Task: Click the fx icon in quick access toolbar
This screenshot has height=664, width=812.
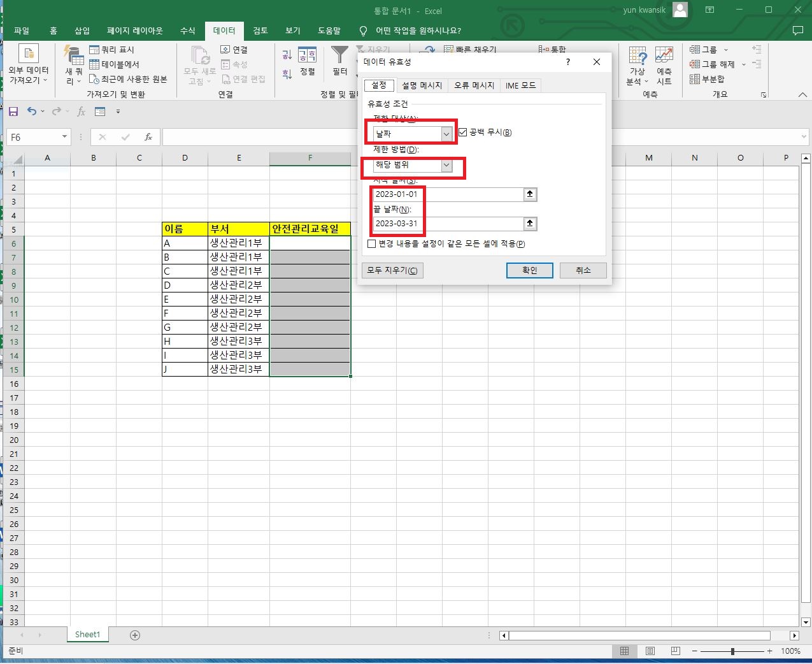Action: tap(81, 112)
